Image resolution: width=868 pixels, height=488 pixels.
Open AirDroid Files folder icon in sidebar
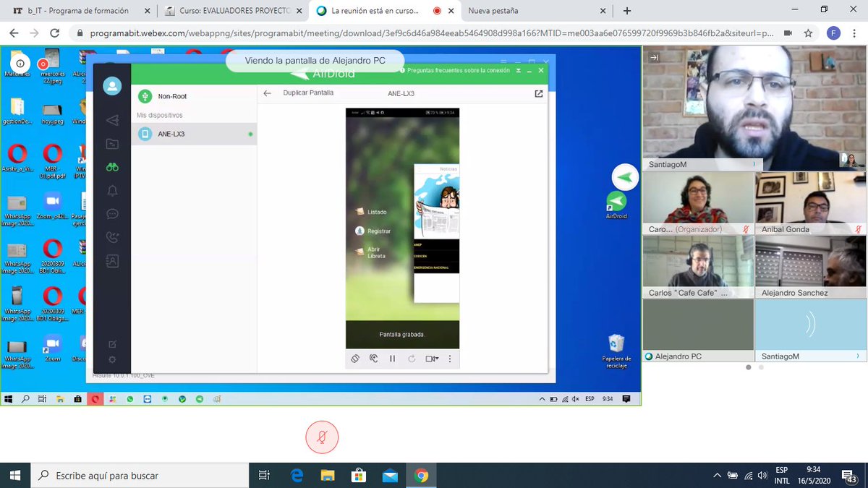pyautogui.click(x=112, y=144)
